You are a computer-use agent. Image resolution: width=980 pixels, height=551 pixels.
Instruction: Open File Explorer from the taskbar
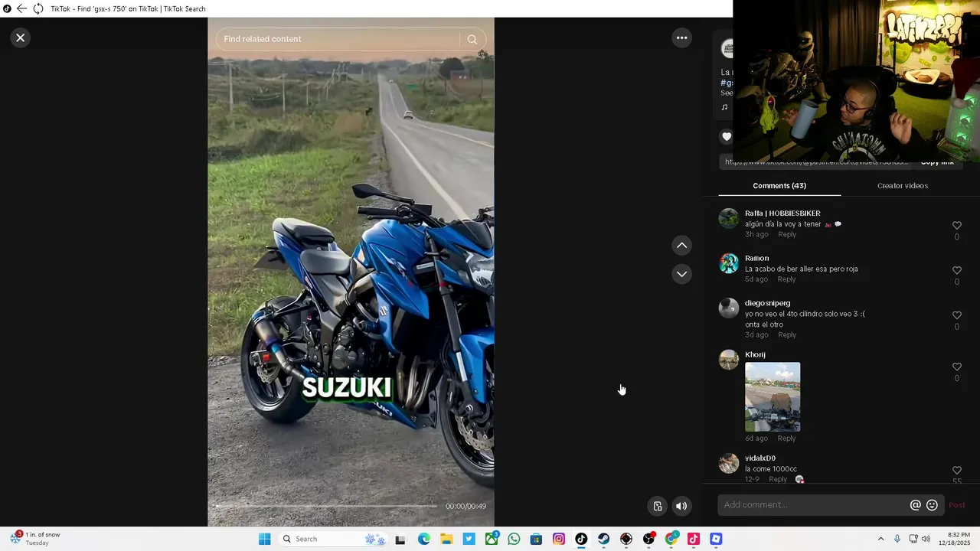pos(446,539)
